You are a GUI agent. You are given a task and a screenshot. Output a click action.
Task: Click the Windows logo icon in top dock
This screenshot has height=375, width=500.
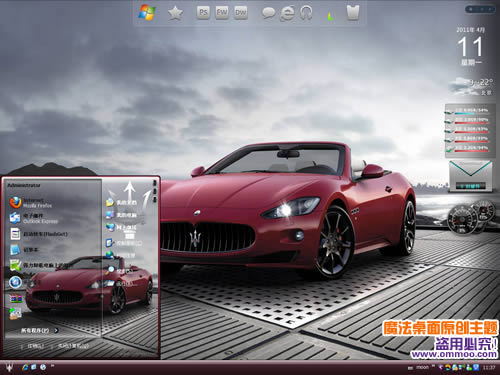147,13
